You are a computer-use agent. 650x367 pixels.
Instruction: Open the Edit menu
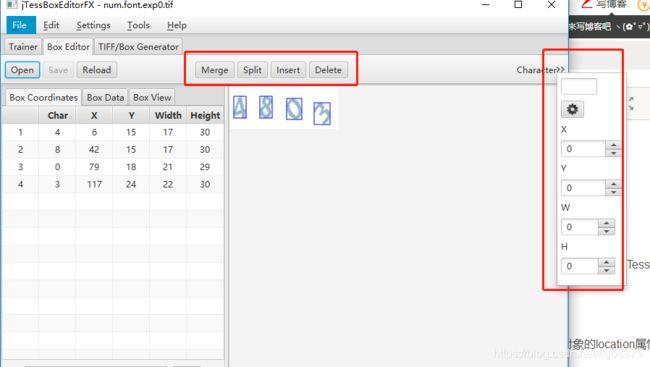[51, 25]
